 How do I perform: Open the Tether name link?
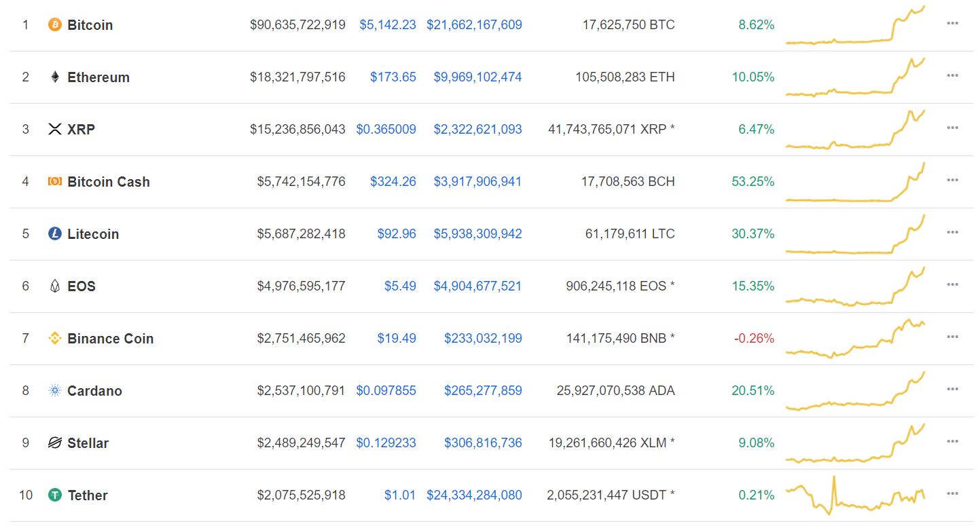pyautogui.click(x=88, y=495)
